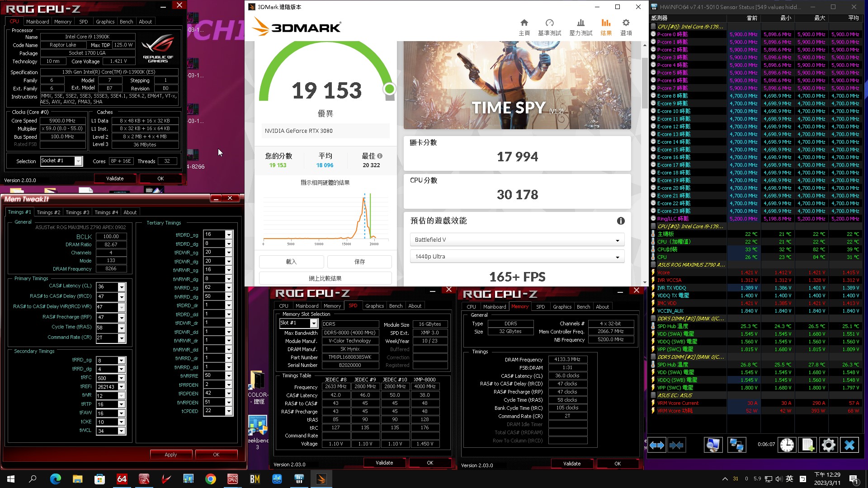868x488 pixels.
Task: Open the BM benchmark taskbar icon
Action: point(255,479)
